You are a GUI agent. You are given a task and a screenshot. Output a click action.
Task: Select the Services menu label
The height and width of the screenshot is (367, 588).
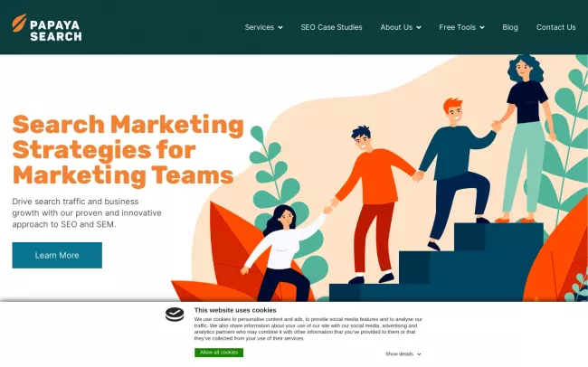tap(260, 27)
